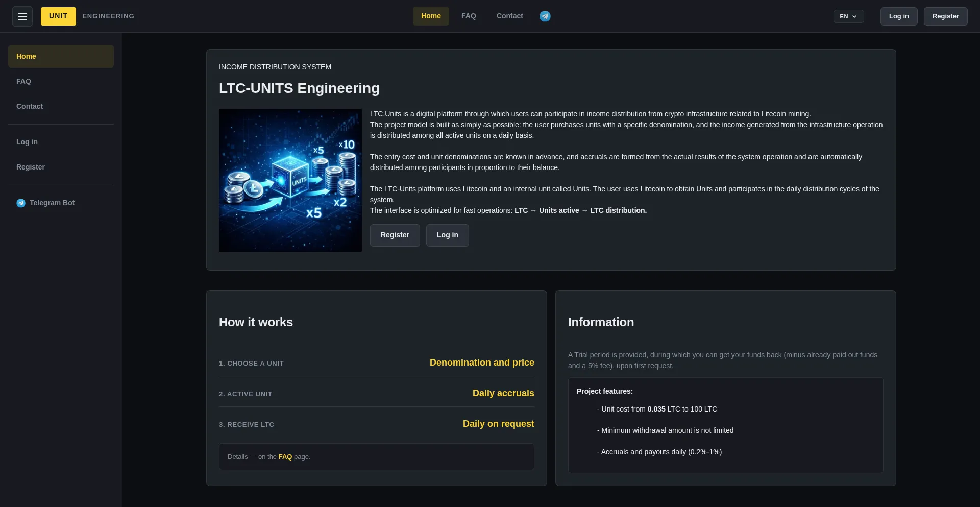
Task: Click 'LTC → Units active → LTC distribution.' text
Action: 580,210
